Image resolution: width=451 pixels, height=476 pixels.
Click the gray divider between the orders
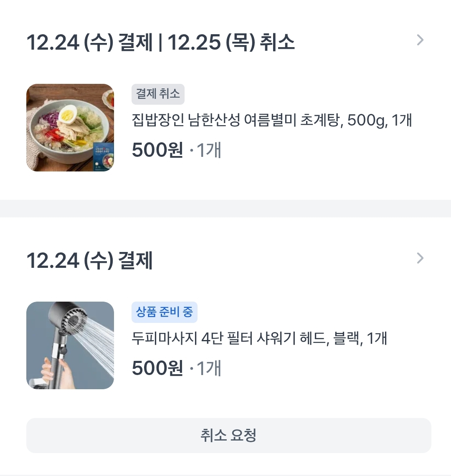(x=225, y=209)
